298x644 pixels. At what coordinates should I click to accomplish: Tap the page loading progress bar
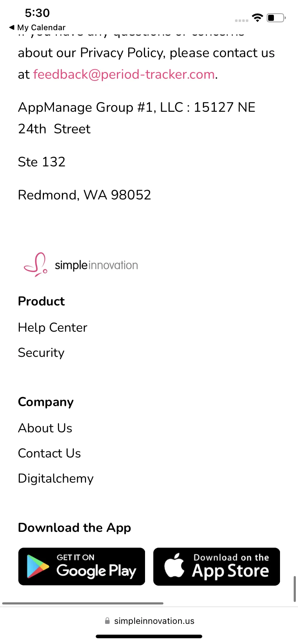pyautogui.click(x=83, y=603)
